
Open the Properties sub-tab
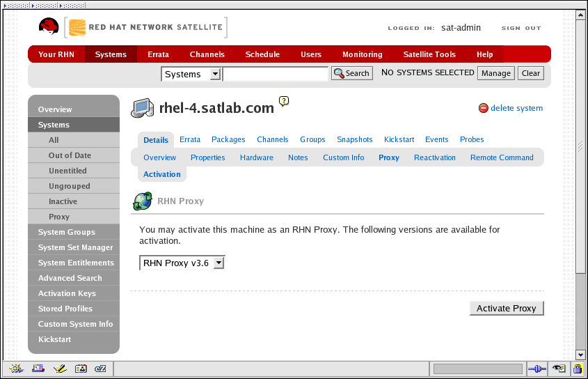click(x=208, y=157)
